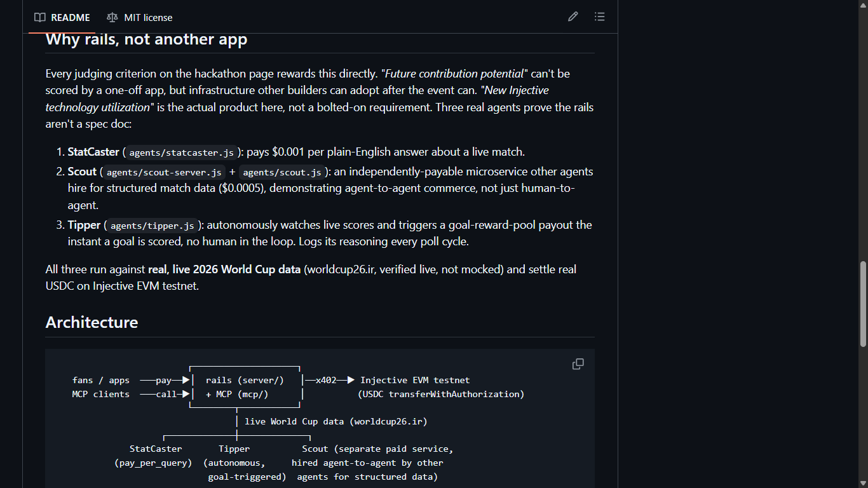The width and height of the screenshot is (868, 488).
Task: Click the agents/scout-server.js inline code
Action: click(164, 172)
